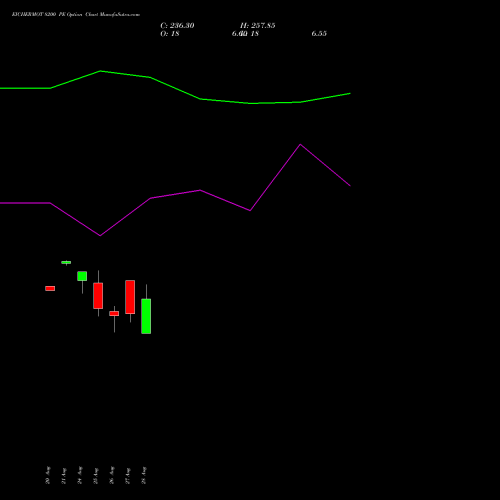
Task: Select the green candlestick for 24 Aug
Action: [x=82, y=276]
